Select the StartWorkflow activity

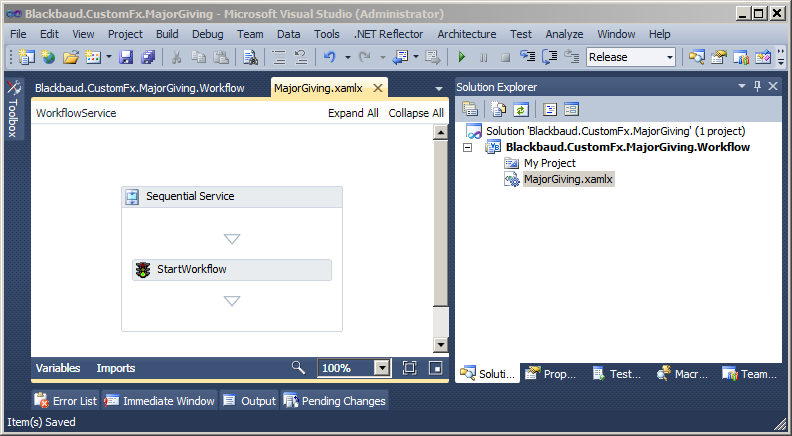(x=231, y=270)
